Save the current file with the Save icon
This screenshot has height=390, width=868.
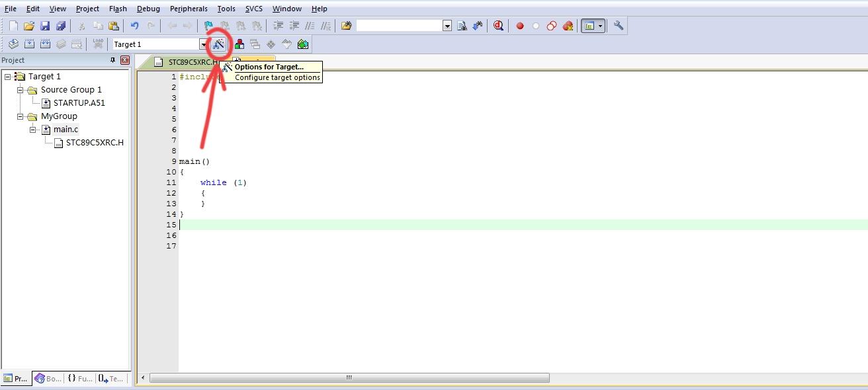45,26
